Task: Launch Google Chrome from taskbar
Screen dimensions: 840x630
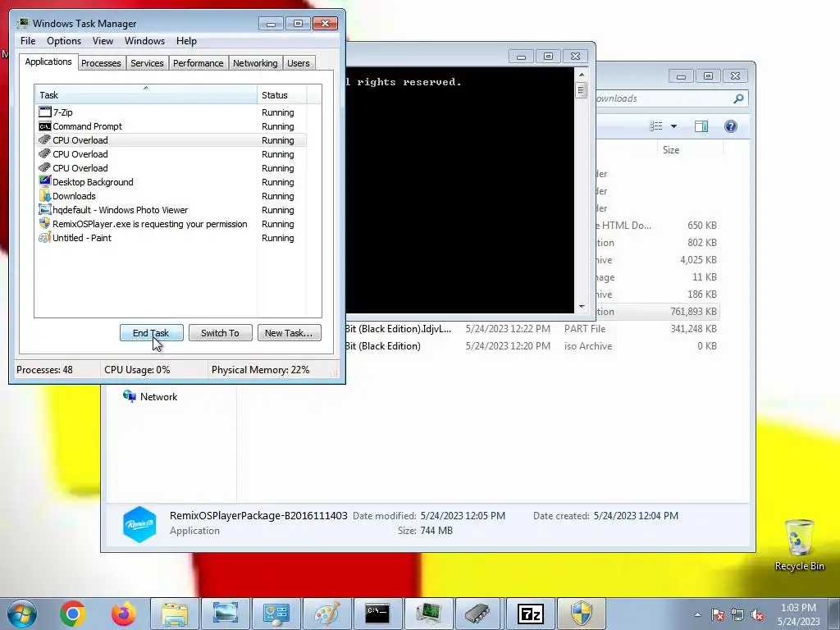Action: pyautogui.click(x=73, y=614)
